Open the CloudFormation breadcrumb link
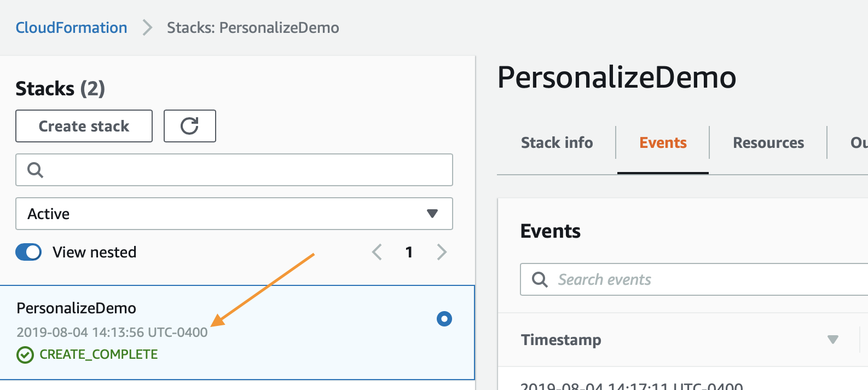Viewport: 868px width, 390px height. point(71,27)
